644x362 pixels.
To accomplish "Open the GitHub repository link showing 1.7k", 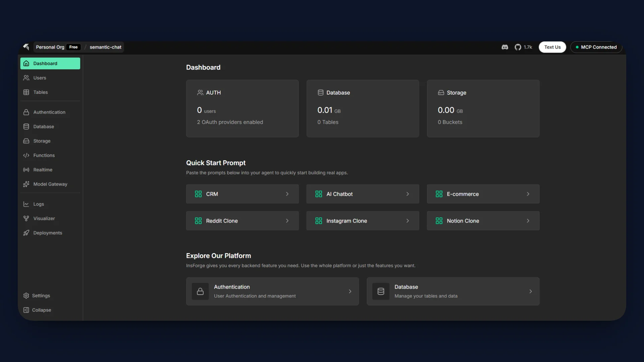I will coord(523,47).
